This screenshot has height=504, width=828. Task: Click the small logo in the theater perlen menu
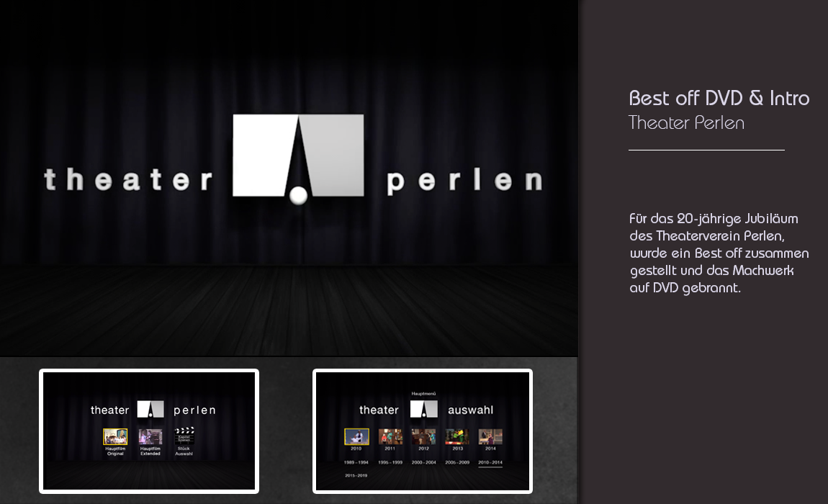click(150, 410)
